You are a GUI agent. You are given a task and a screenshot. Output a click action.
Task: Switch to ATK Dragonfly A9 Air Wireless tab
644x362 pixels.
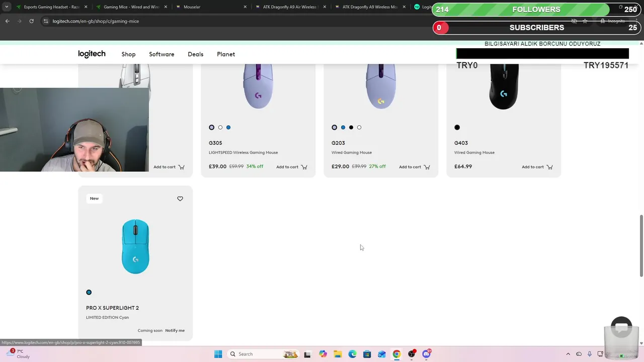coord(290,7)
